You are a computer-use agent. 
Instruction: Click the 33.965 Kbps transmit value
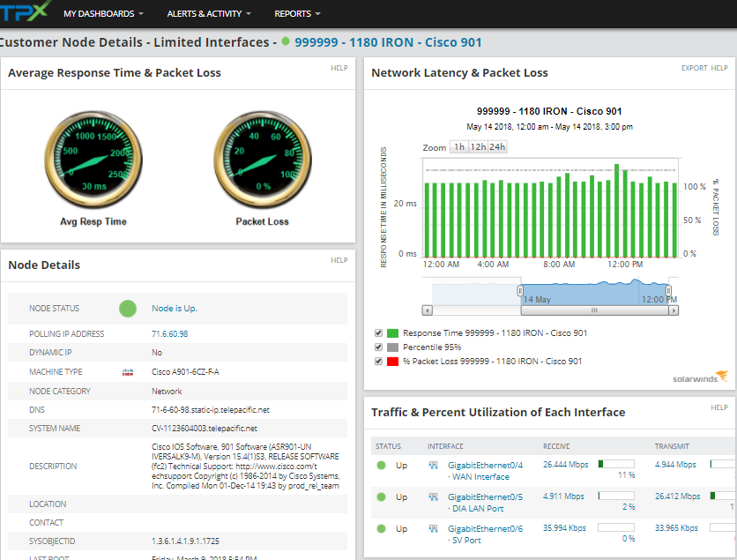tap(676, 528)
